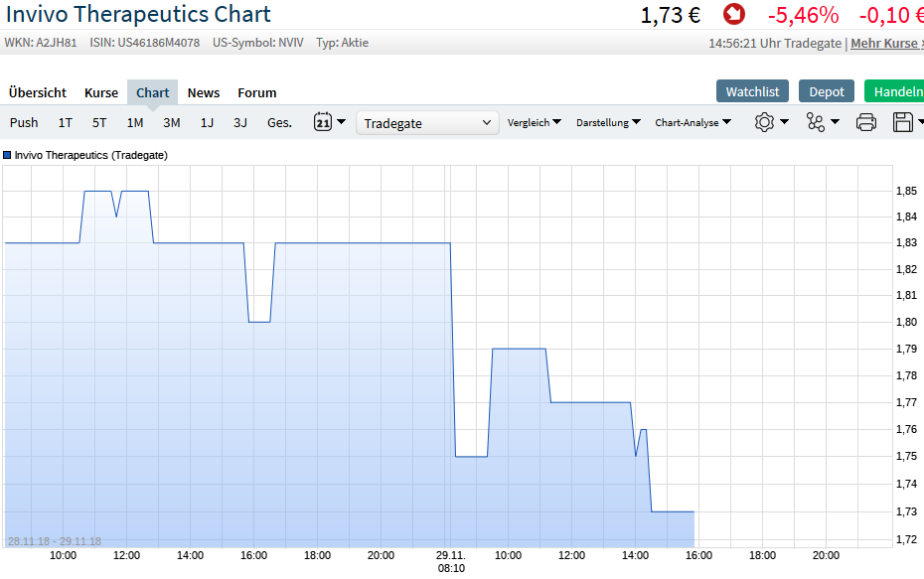Click Invivo Therapeutics (Tradegate) legend label

(x=91, y=155)
